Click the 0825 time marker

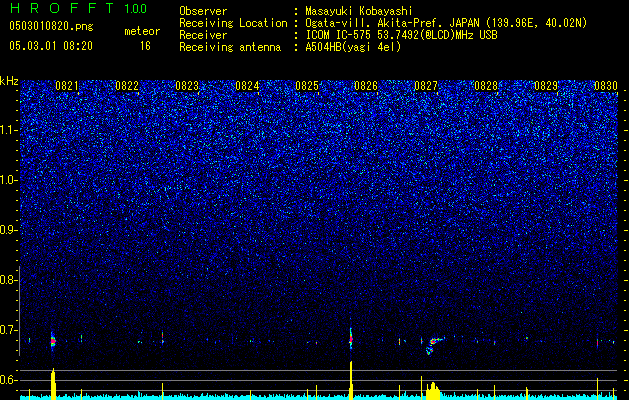[307, 86]
